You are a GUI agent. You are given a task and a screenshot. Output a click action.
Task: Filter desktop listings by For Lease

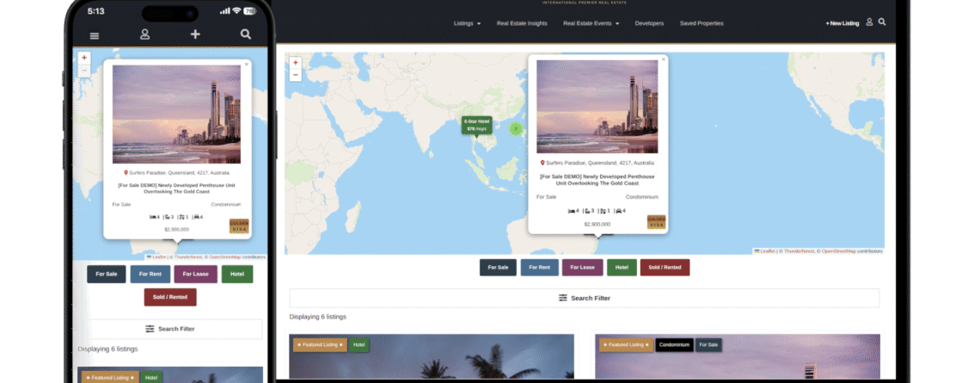pos(583,267)
